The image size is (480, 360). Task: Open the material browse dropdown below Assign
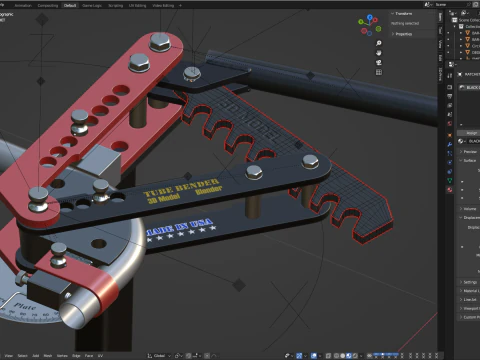tap(462, 141)
